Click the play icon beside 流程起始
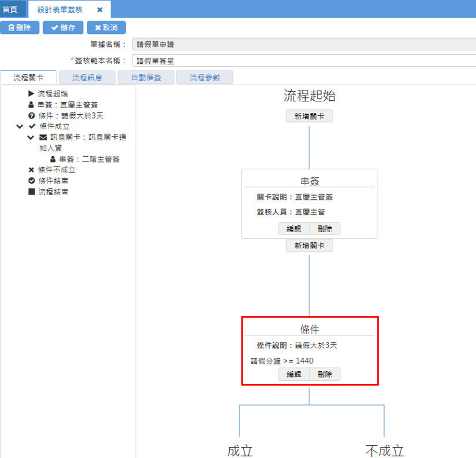This screenshot has height=458, width=476. coord(31,94)
